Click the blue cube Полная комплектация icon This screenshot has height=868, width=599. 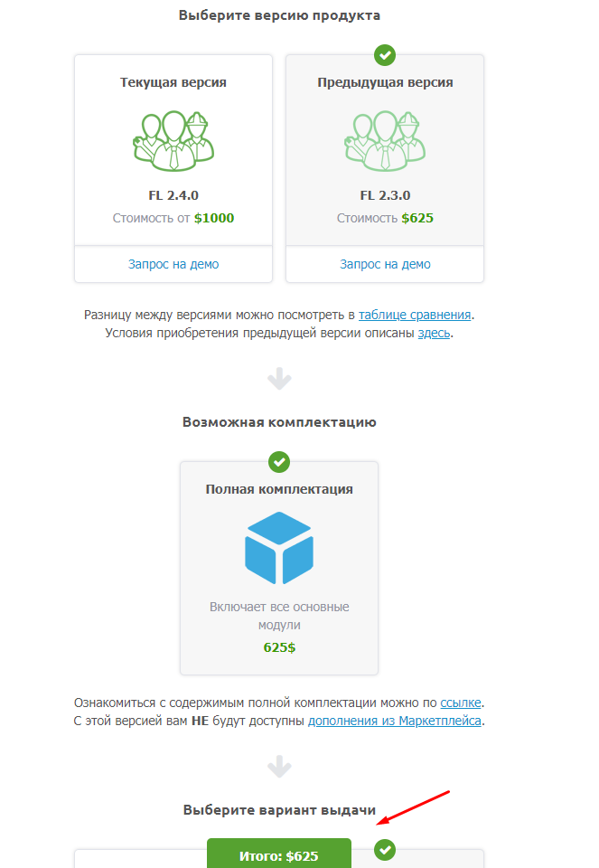click(279, 548)
